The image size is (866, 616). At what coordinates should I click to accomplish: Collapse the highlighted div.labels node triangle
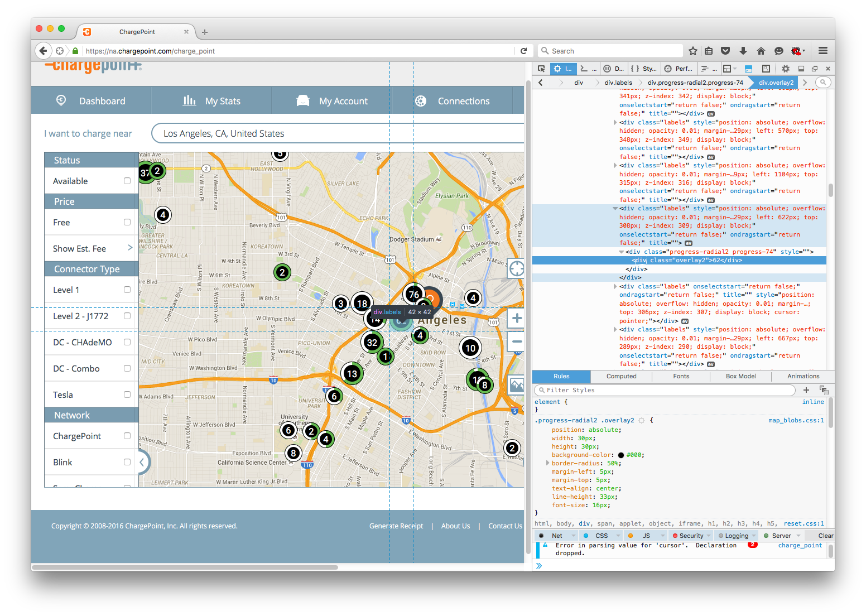tap(615, 208)
